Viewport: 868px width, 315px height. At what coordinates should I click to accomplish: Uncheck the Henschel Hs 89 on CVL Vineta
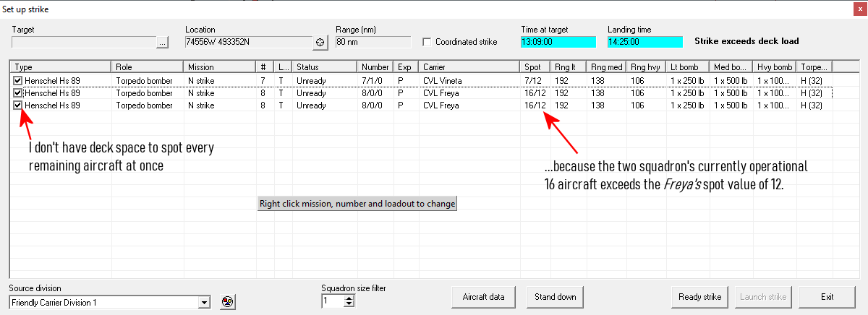(x=18, y=80)
